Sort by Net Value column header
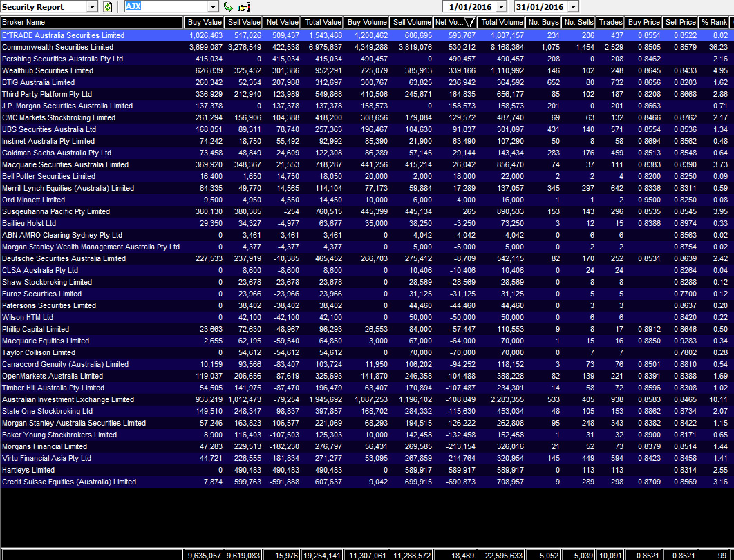Image resolution: width=734 pixels, height=560 pixels. pyautogui.click(x=282, y=22)
